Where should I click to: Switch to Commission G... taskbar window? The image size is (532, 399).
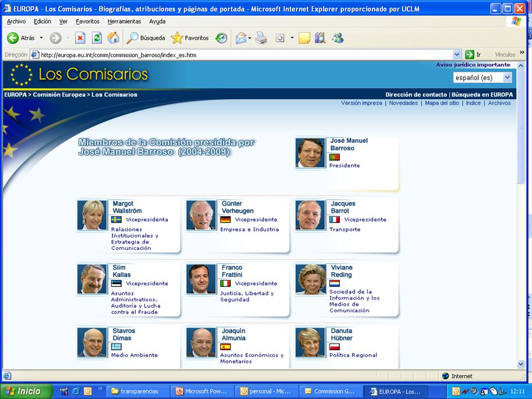pos(330,391)
